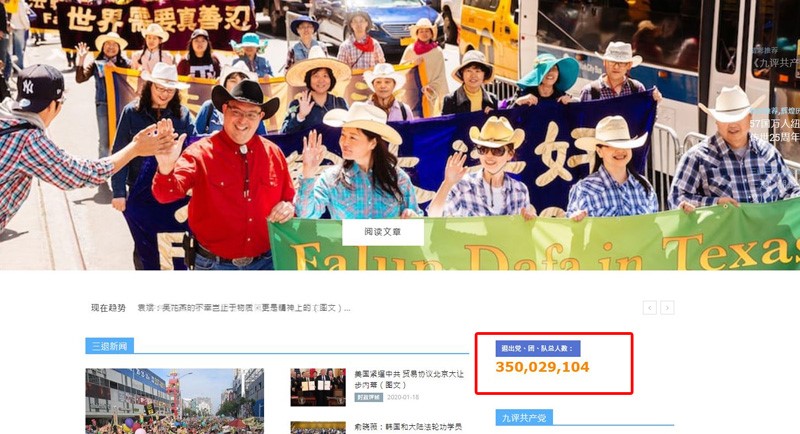Open the trade agreement signing photo thumbnail
This screenshot has width=800, height=434.
pyautogui.click(x=318, y=387)
